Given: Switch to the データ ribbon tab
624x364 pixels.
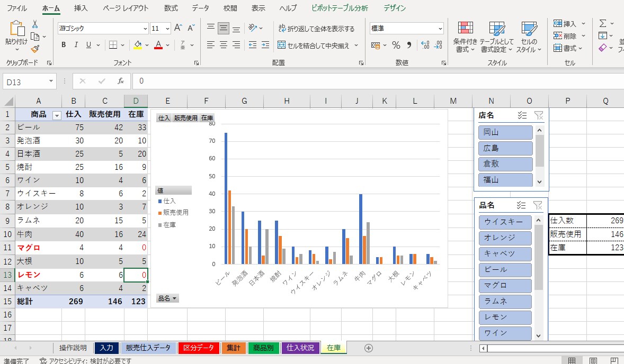Looking at the screenshot, I should click(x=200, y=8).
